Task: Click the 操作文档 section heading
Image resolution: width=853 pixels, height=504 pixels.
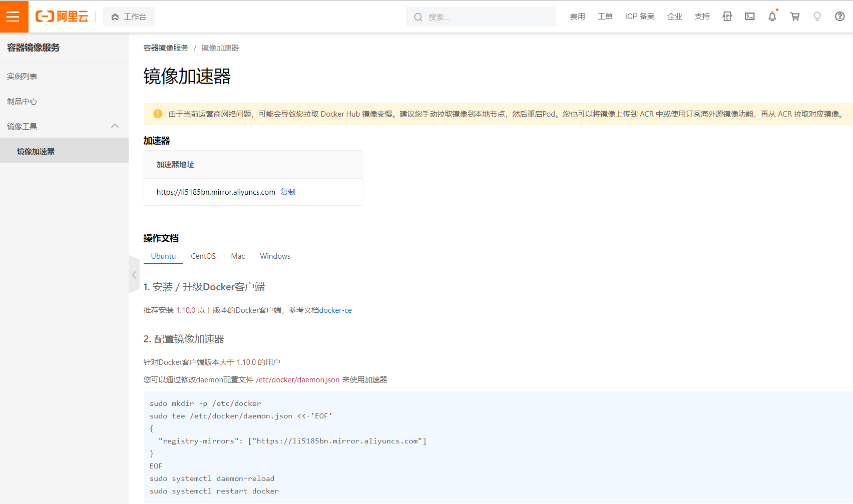Action: (x=161, y=238)
